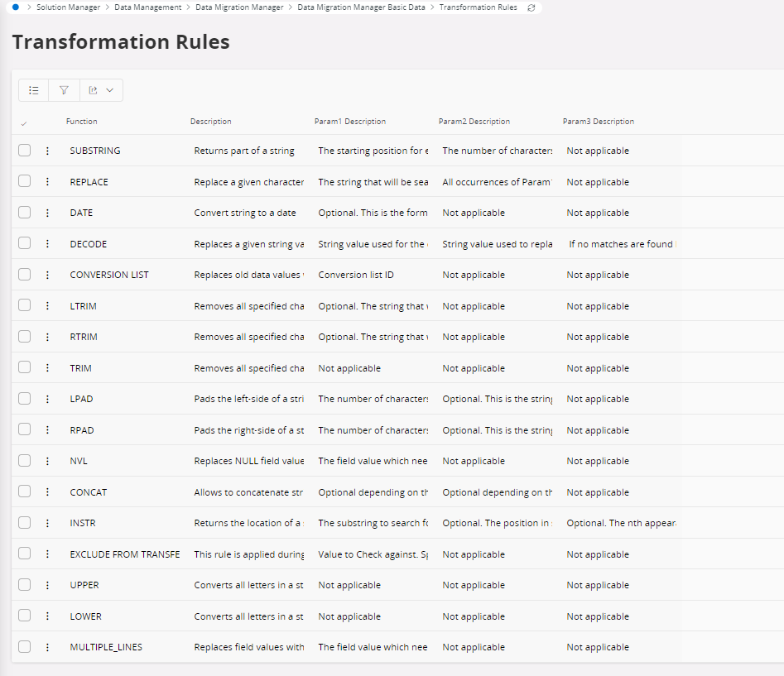
Task: Open Data Management breadcrumb link
Action: pos(147,7)
